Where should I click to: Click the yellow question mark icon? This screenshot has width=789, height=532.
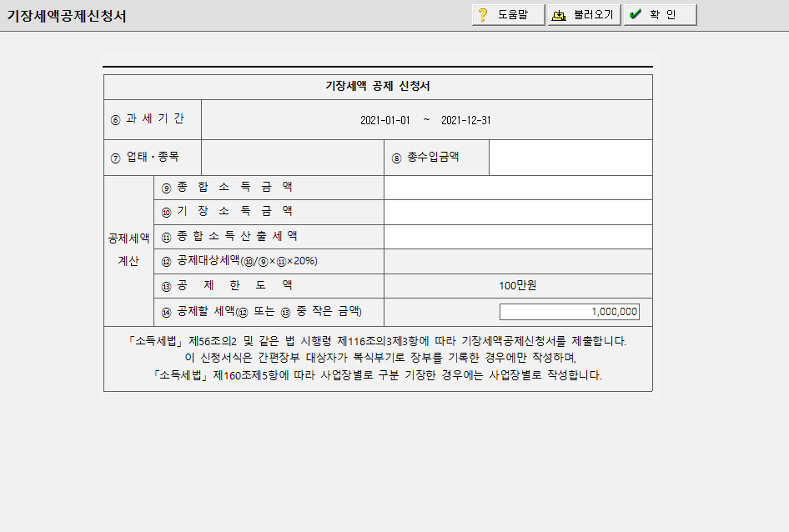click(483, 15)
